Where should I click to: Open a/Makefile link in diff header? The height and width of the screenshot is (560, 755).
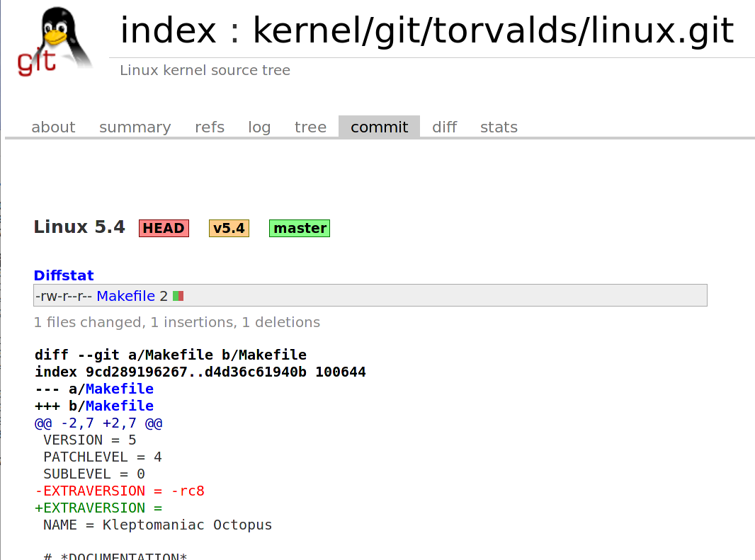tap(120, 389)
